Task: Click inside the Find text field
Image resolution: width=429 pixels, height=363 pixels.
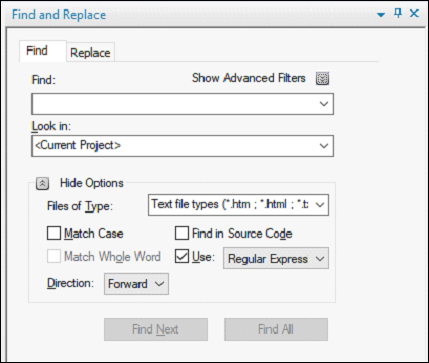Action: tap(174, 104)
